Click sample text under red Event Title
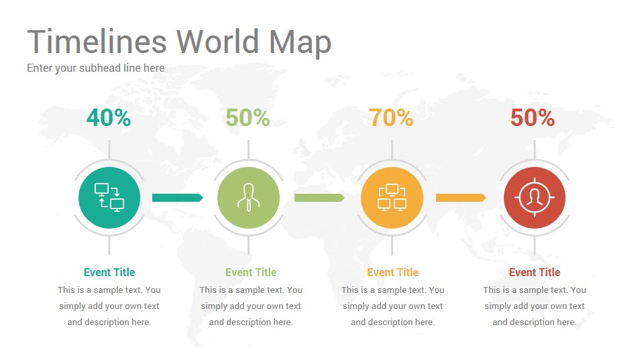This screenshot has width=644, height=362. pyautogui.click(x=535, y=306)
